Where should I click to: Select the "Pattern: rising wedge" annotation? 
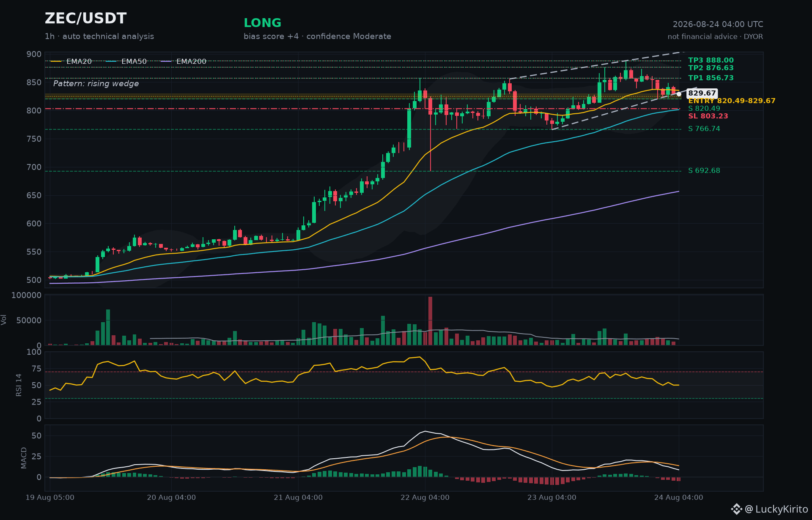click(96, 84)
